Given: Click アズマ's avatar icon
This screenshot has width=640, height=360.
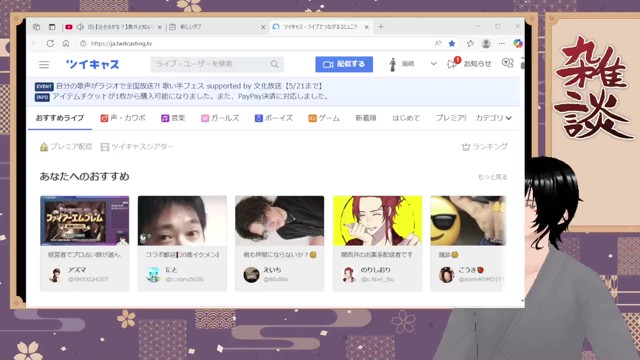Looking at the screenshot, I should [56, 275].
